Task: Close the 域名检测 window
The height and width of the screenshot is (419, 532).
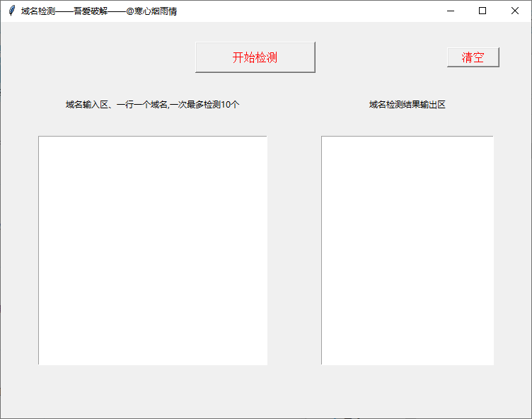Action: tap(515, 11)
